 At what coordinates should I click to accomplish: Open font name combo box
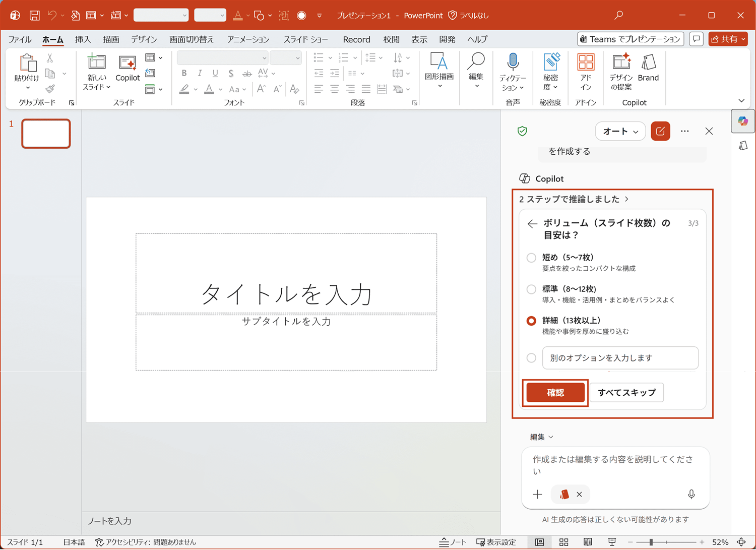tap(222, 58)
